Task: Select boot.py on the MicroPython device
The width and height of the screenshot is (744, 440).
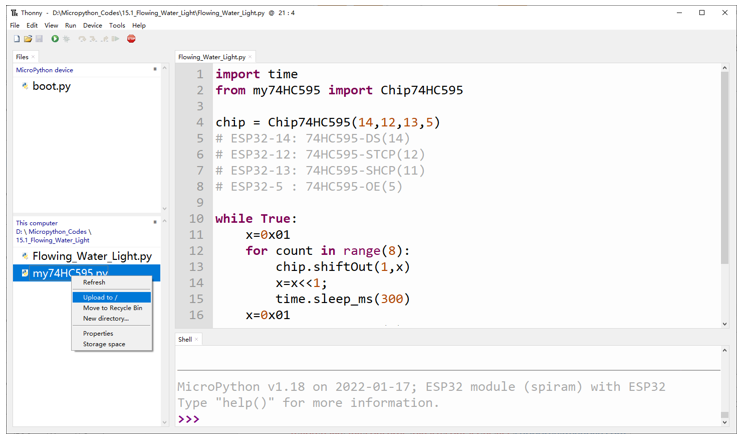Action: point(51,86)
